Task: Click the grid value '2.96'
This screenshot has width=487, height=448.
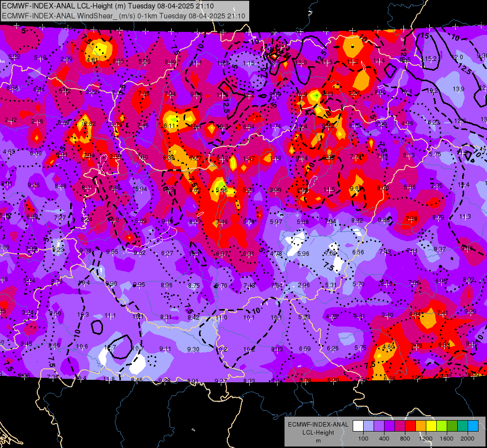Action: pyautogui.click(x=303, y=285)
